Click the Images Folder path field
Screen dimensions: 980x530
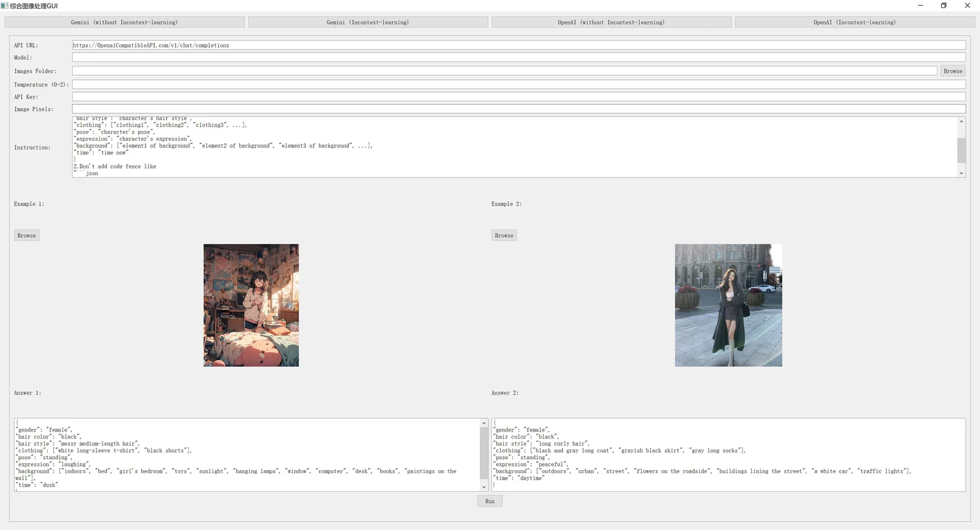tap(505, 71)
